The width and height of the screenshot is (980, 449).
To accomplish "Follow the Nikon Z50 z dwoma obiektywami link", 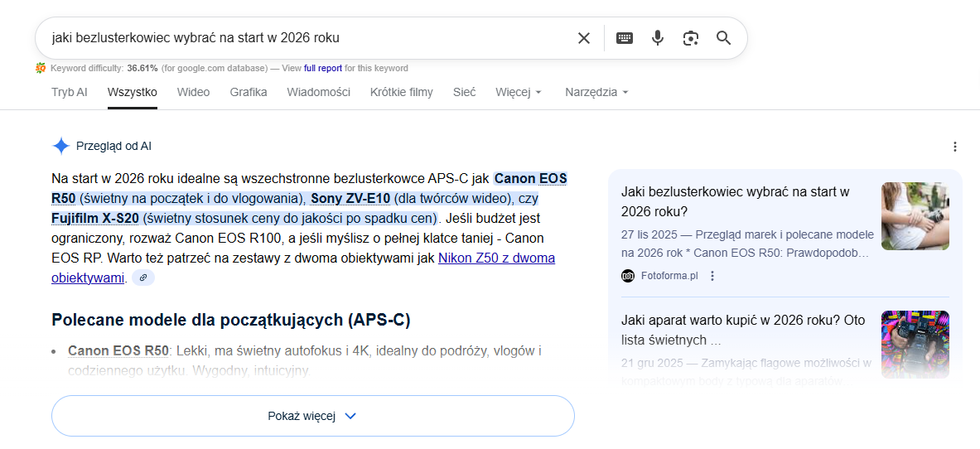I will [496, 258].
